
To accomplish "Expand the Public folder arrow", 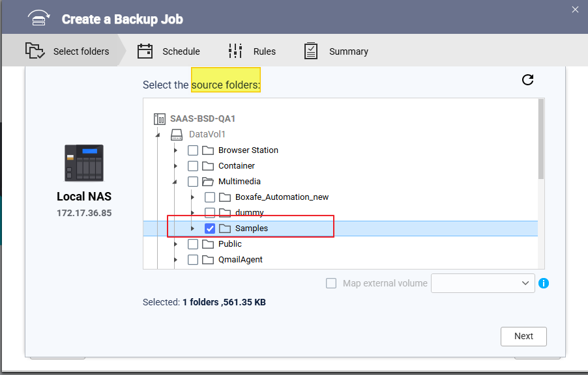I will (x=175, y=244).
